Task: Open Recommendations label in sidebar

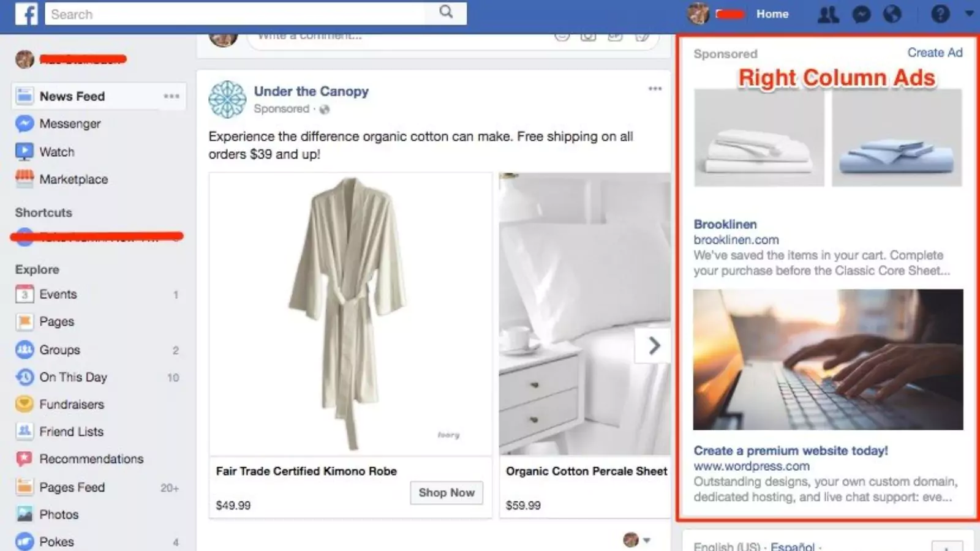Action: click(91, 459)
